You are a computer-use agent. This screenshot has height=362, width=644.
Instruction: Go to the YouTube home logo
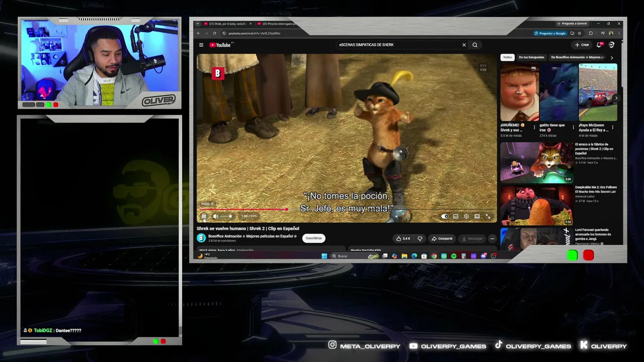[220, 45]
